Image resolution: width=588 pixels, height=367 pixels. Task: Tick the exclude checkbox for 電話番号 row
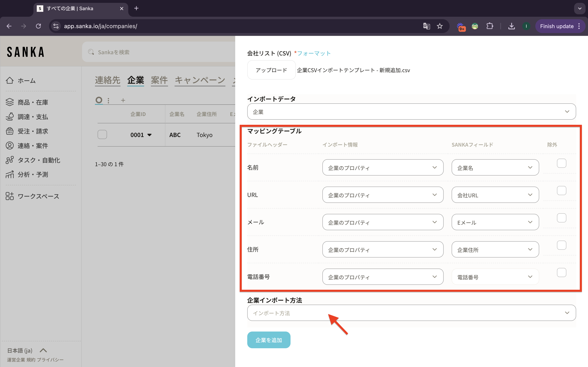pos(561,273)
